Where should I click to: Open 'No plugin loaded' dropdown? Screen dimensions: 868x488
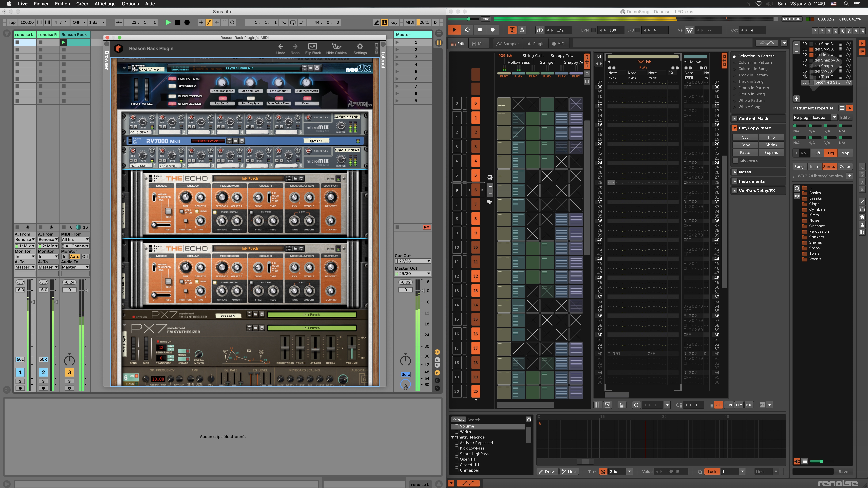[x=815, y=117]
